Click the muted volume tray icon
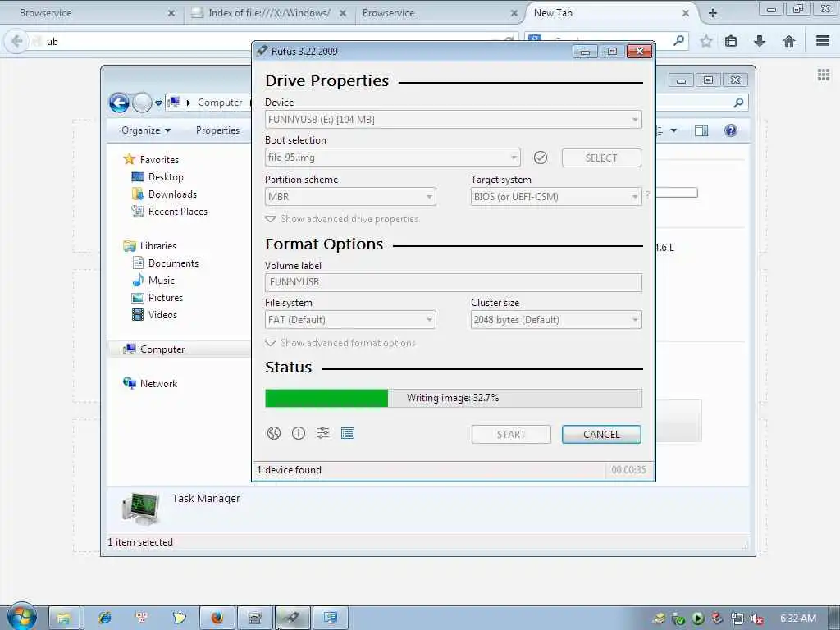The image size is (840, 630). point(757,619)
